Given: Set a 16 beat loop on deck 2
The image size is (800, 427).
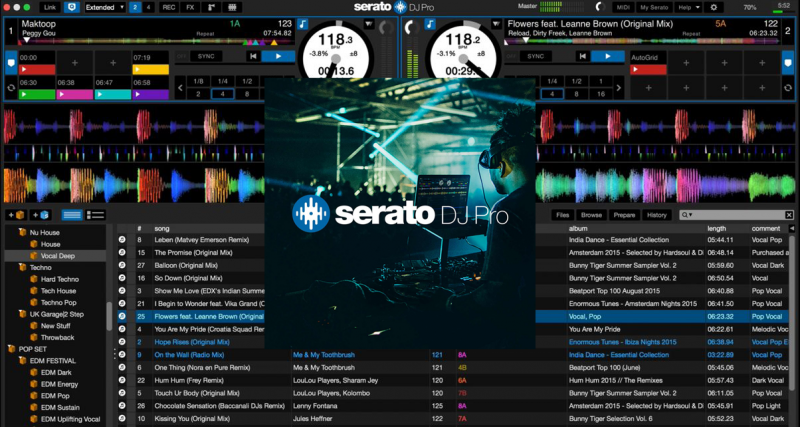Looking at the screenshot, I should [x=601, y=94].
